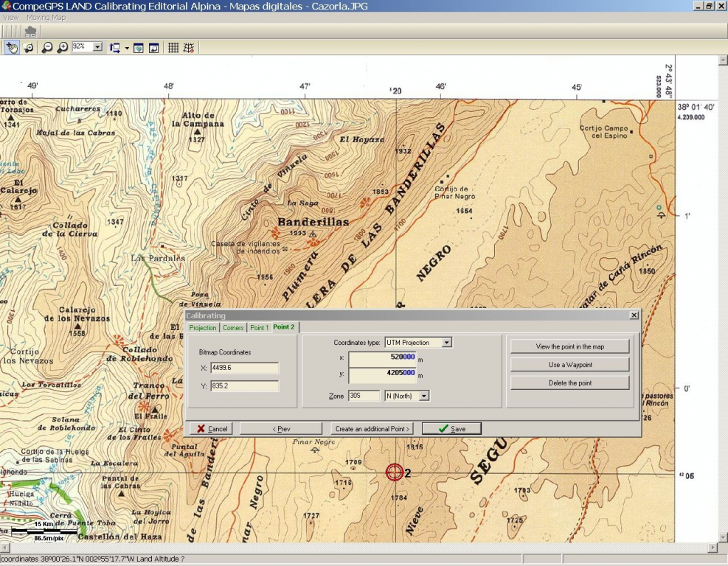This screenshot has height=566, width=728.
Task: Click the greyed map folder toolbar icon
Action: 31,32
